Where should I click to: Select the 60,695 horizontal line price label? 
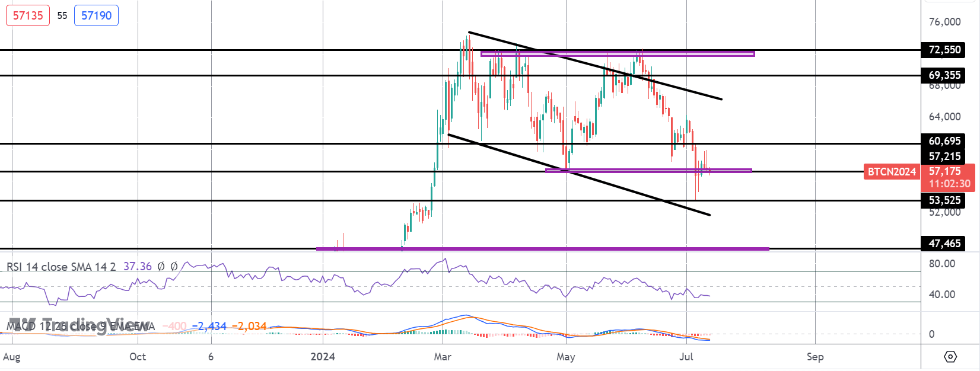944,141
